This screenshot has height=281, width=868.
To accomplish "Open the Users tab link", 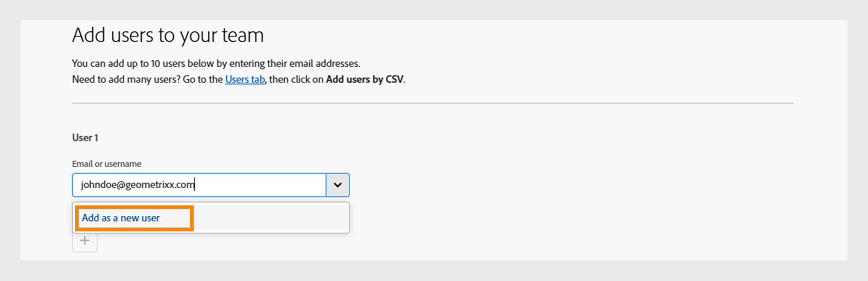I will pyautogui.click(x=245, y=79).
